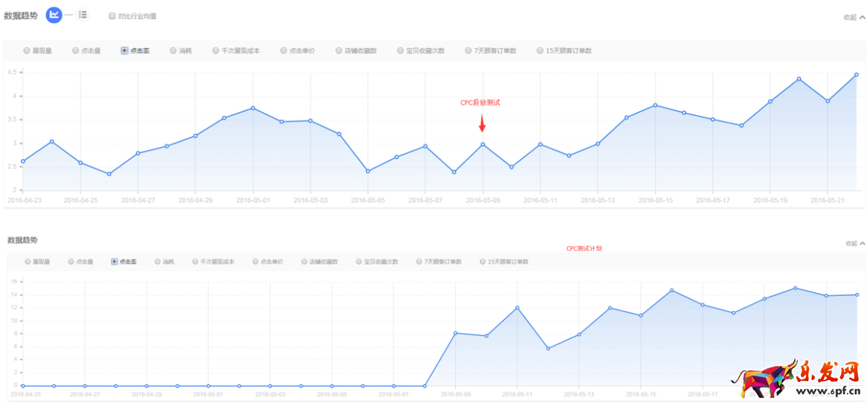Choose 点击单价 in lower CPC chart panel
868x406 pixels.
click(255, 261)
